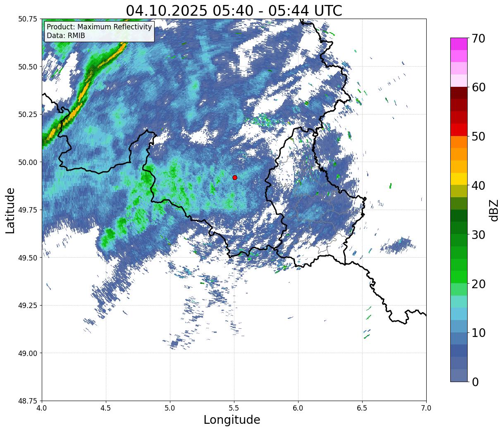The image size is (504, 430).
Task: Click the 4.5 longitude tick label
Action: coord(106,408)
